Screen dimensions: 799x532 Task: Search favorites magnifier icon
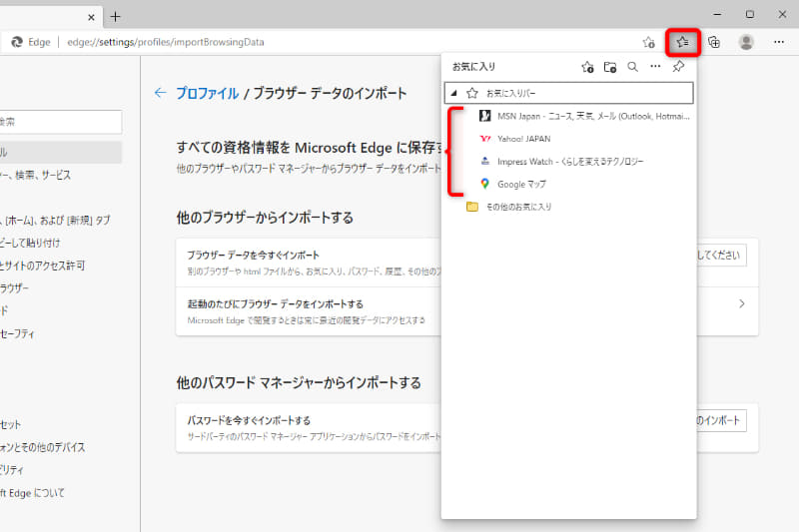coord(632,67)
